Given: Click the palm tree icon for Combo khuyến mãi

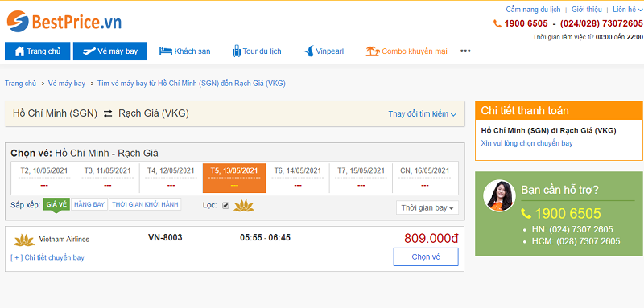Looking at the screenshot, I should [373, 51].
